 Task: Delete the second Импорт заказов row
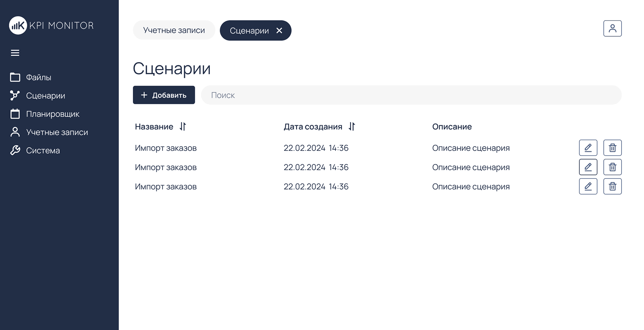point(612,167)
